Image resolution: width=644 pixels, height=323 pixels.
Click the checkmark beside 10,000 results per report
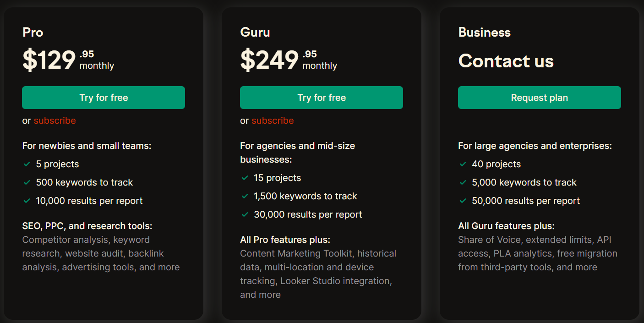[27, 201]
